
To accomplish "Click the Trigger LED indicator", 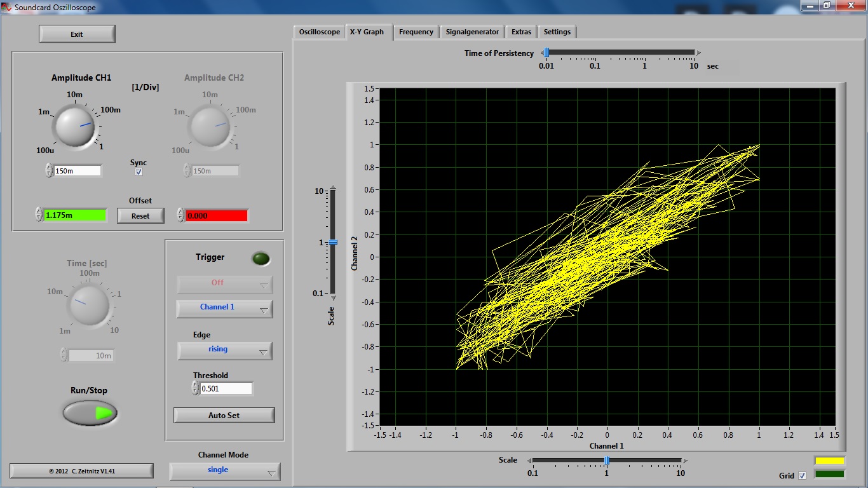I will click(x=261, y=259).
